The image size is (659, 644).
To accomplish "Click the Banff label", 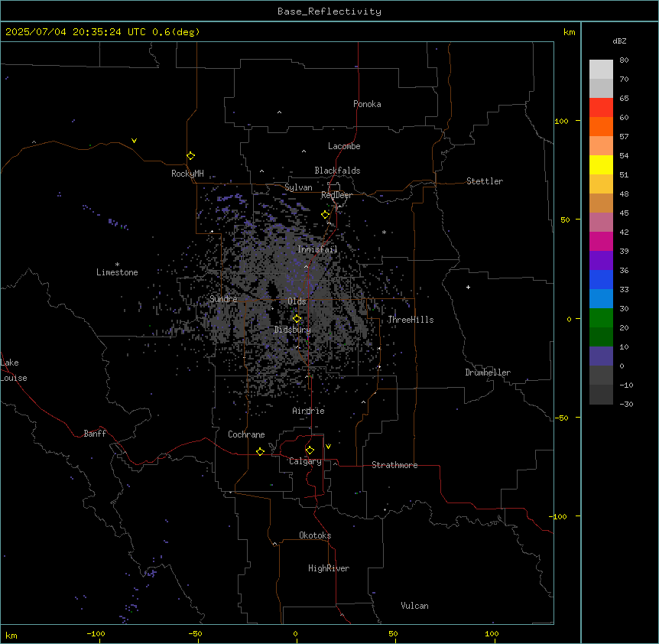I will click(x=95, y=434).
